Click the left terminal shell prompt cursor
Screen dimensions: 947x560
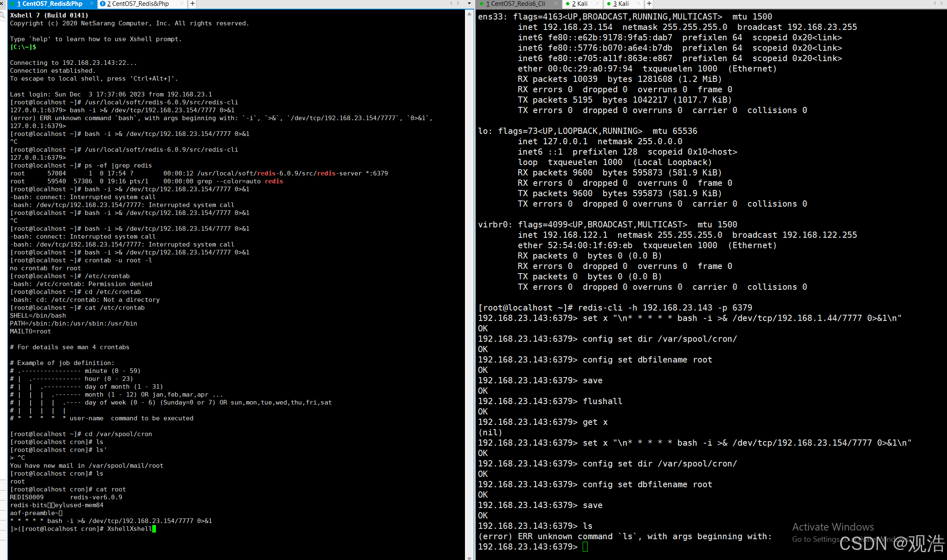[x=154, y=529]
